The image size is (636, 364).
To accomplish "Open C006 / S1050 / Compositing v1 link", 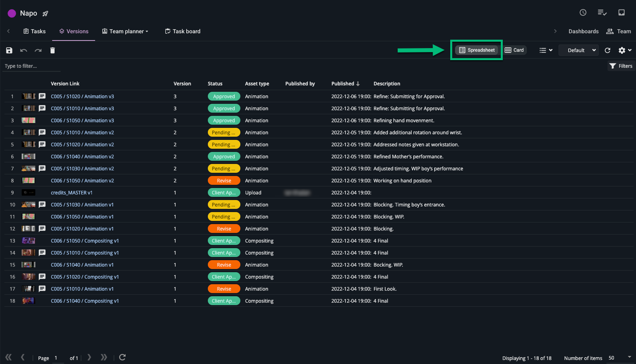I will (85, 241).
